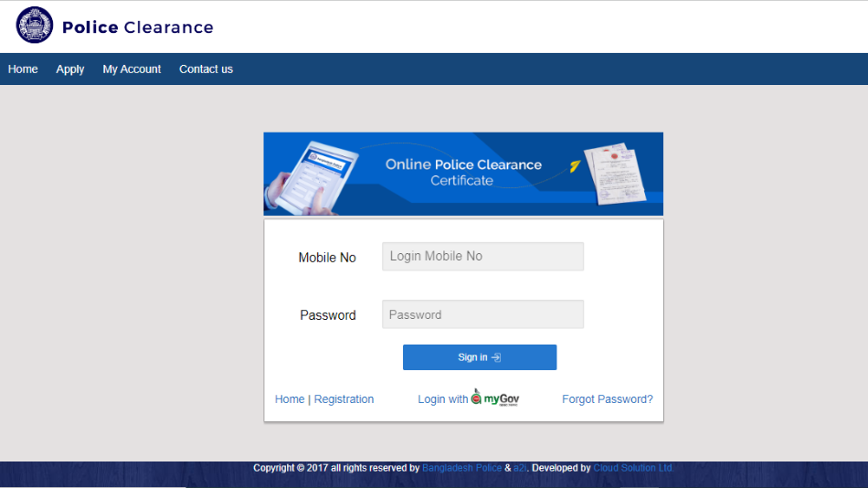Viewport: 868px width, 488px height.
Task: Click the Bangladesh Police emblem logo
Action: click(35, 25)
